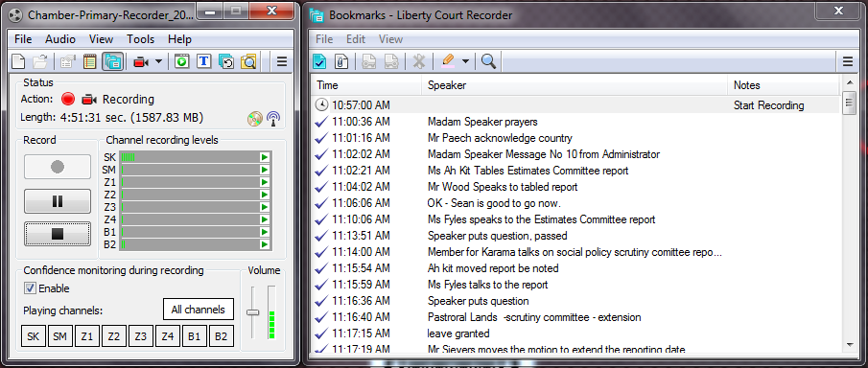
Task: Open the Help menu
Action: coord(179,39)
